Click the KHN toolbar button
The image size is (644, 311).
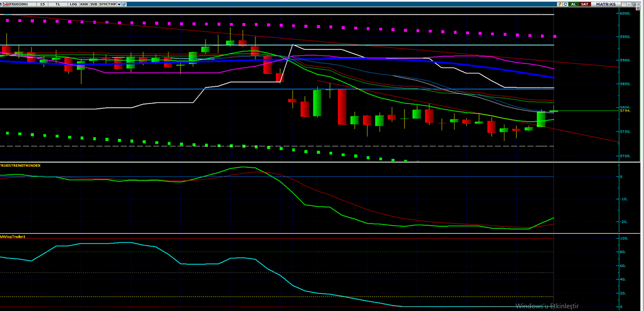pos(84,4)
